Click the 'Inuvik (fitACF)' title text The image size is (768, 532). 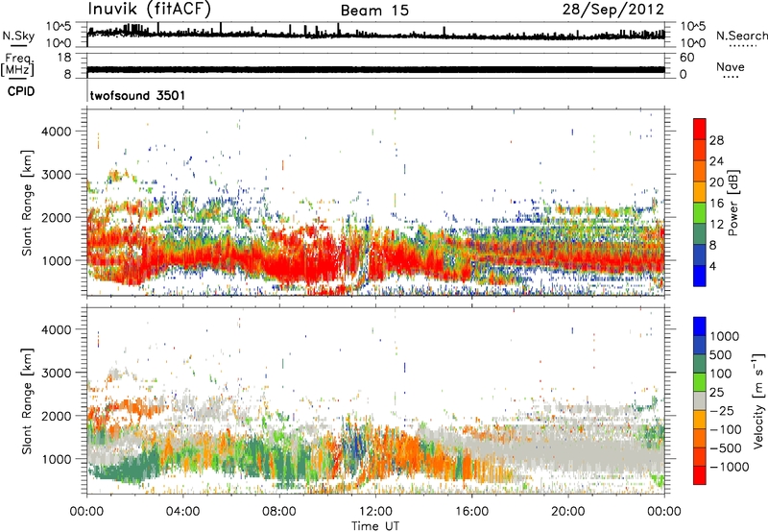(150, 10)
